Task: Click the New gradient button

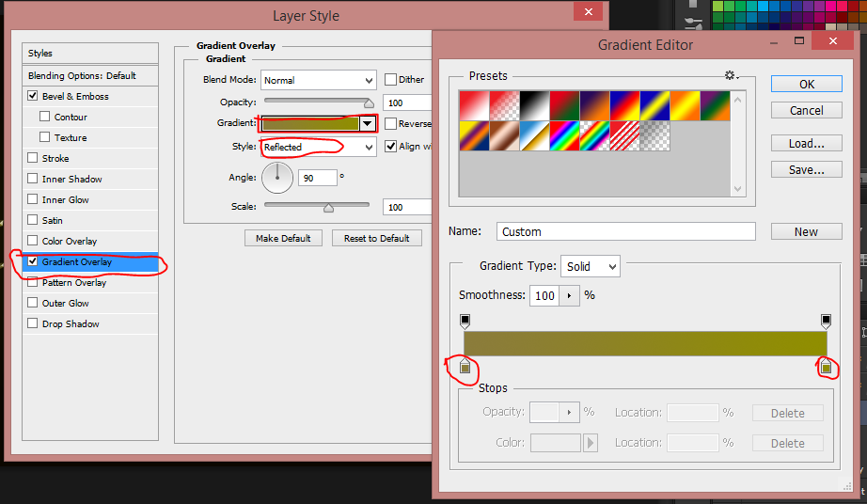Action: [807, 232]
